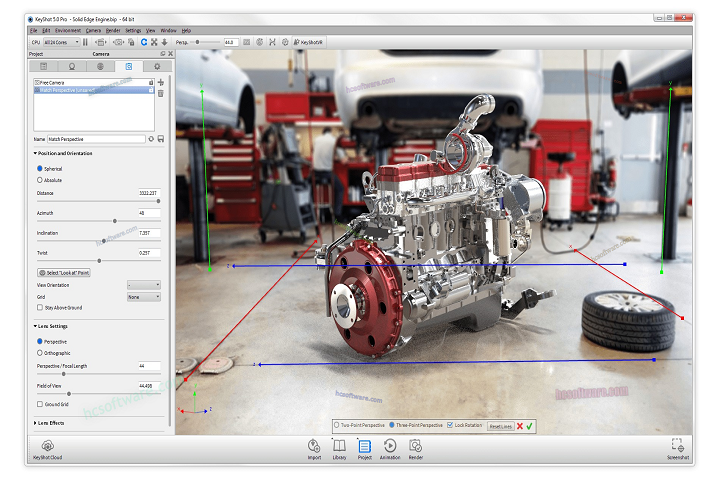Click the Azimuth slider handle

coord(115,221)
